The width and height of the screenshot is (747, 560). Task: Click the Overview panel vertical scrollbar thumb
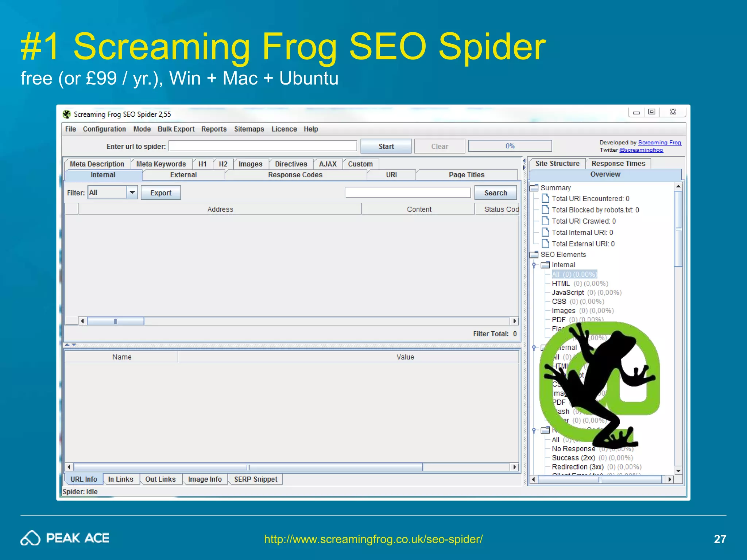pos(678,229)
